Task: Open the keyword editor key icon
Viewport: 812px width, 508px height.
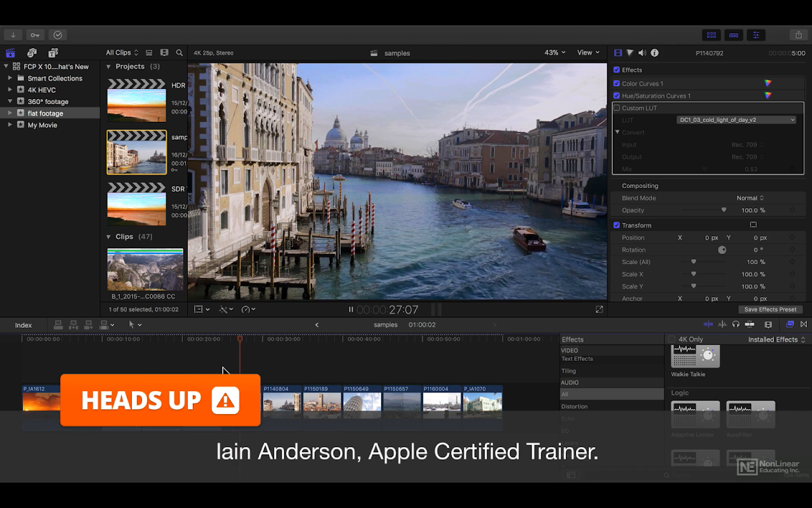Action: (x=35, y=35)
